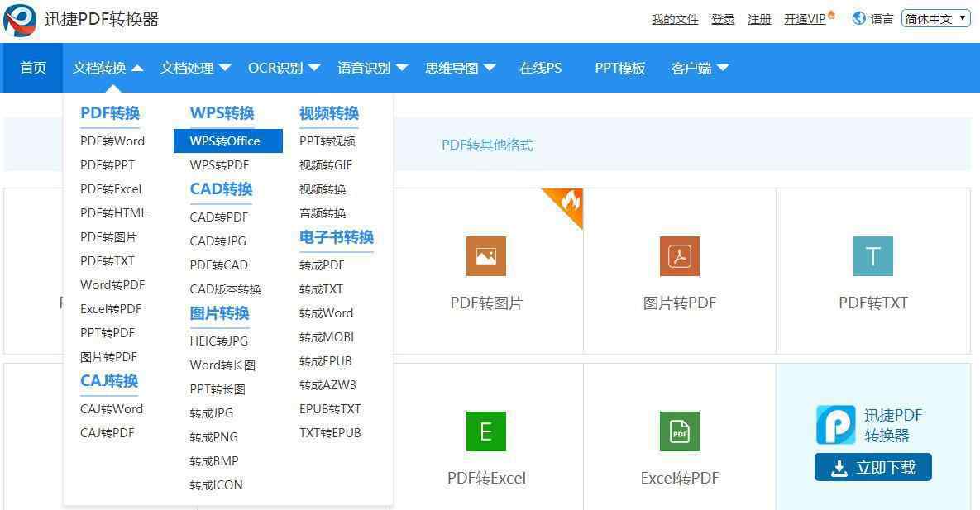This screenshot has width=980, height=510.
Task: Select PPT转视频 menu entry
Action: tap(327, 141)
